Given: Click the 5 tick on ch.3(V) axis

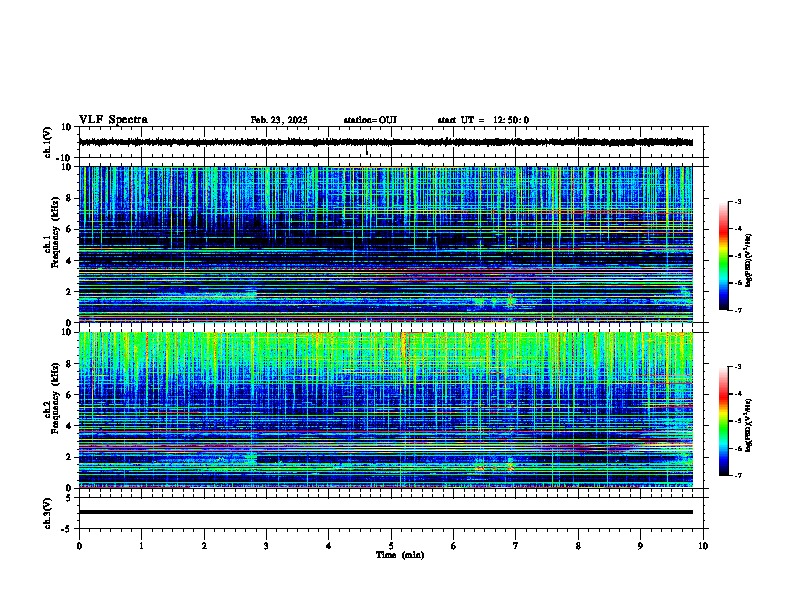Looking at the screenshot, I should (69, 498).
